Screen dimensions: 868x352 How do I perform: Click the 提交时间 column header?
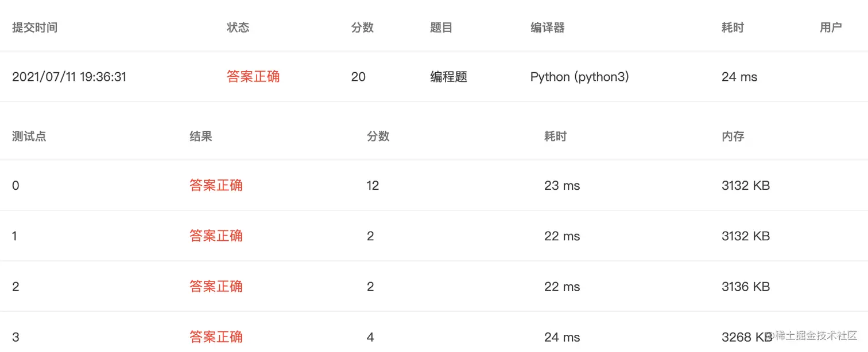click(x=34, y=28)
